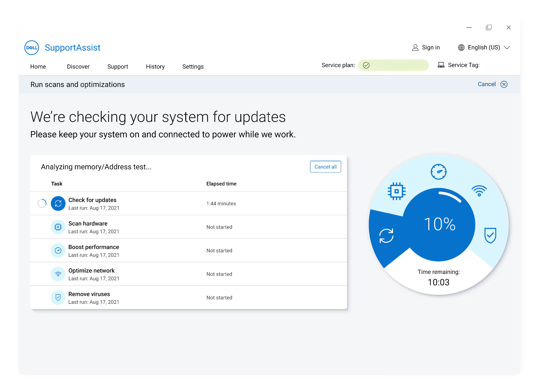Open the English (US) language dropdown
Viewport: 539px width, 392px height.
(484, 48)
